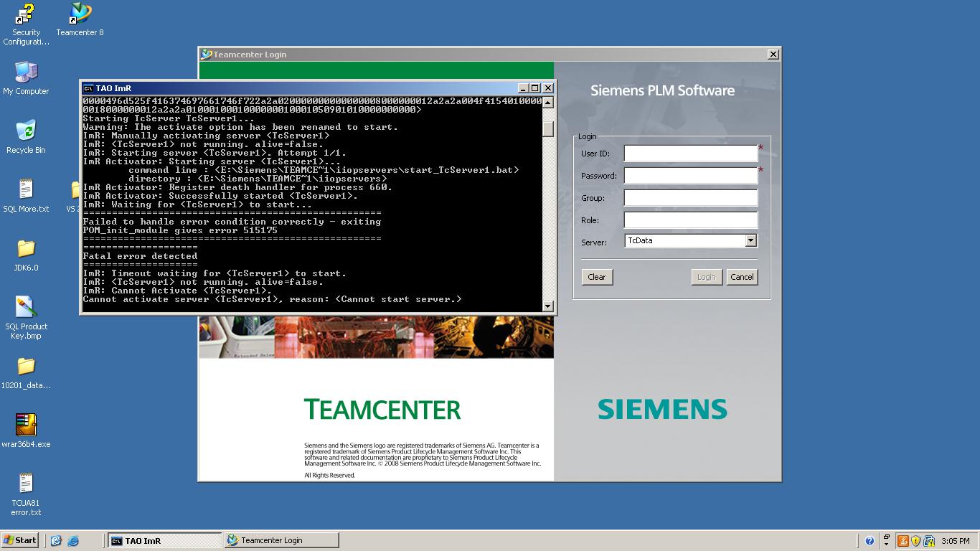The width and height of the screenshot is (980, 551).
Task: Click the Cancel button
Action: coord(742,277)
